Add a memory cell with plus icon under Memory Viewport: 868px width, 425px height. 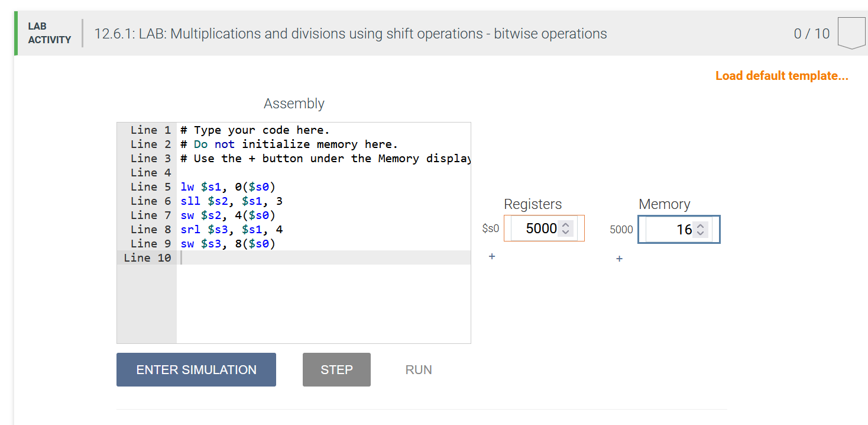click(619, 259)
